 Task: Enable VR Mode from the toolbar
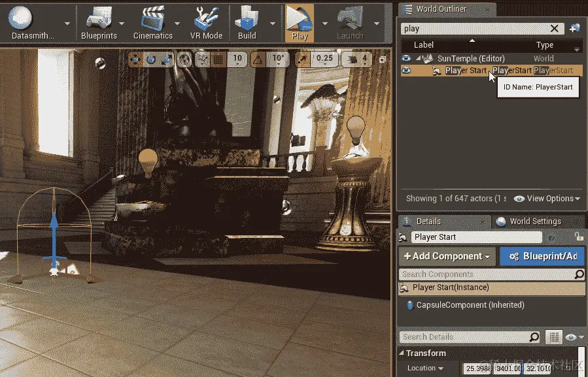(x=206, y=24)
